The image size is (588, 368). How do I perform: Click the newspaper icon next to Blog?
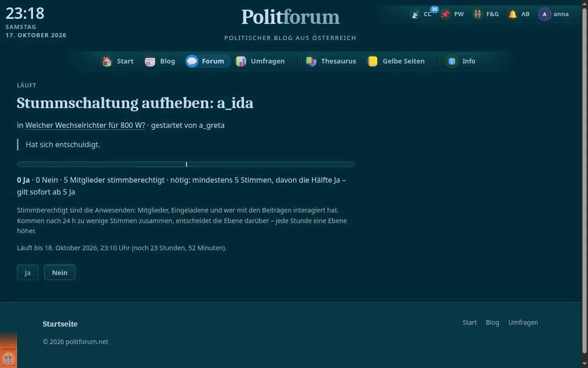[150, 61]
